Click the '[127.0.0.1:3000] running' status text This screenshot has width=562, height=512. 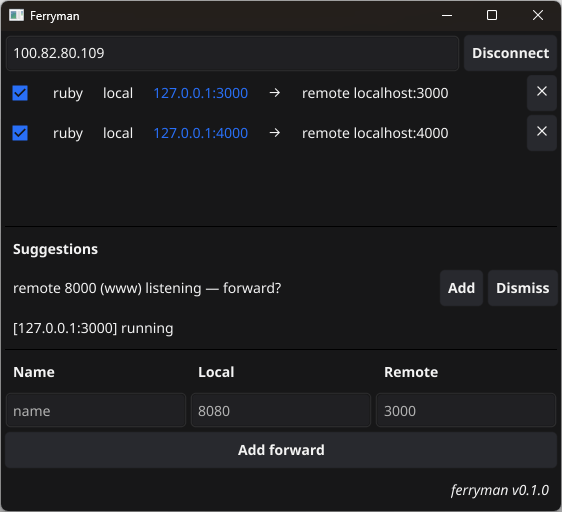[x=93, y=328]
